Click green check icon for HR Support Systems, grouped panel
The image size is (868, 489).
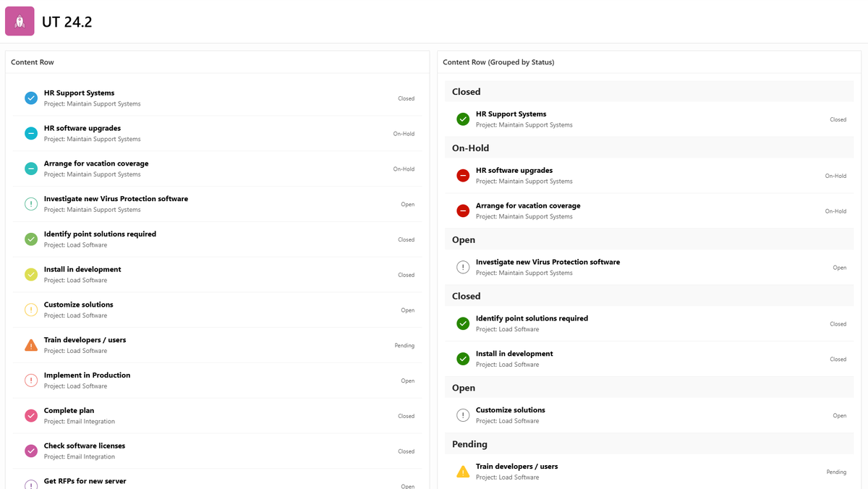pyautogui.click(x=463, y=119)
